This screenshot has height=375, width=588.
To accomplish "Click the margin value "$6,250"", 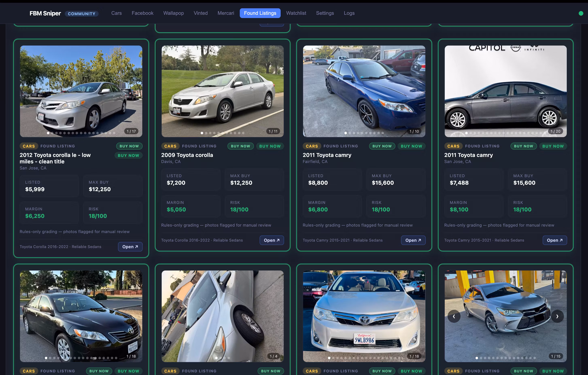I will [35, 216].
